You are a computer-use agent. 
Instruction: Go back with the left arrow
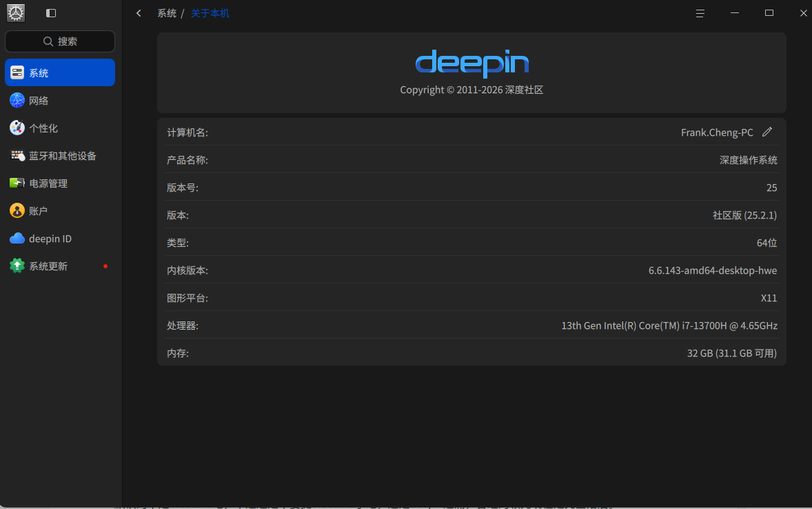(139, 13)
